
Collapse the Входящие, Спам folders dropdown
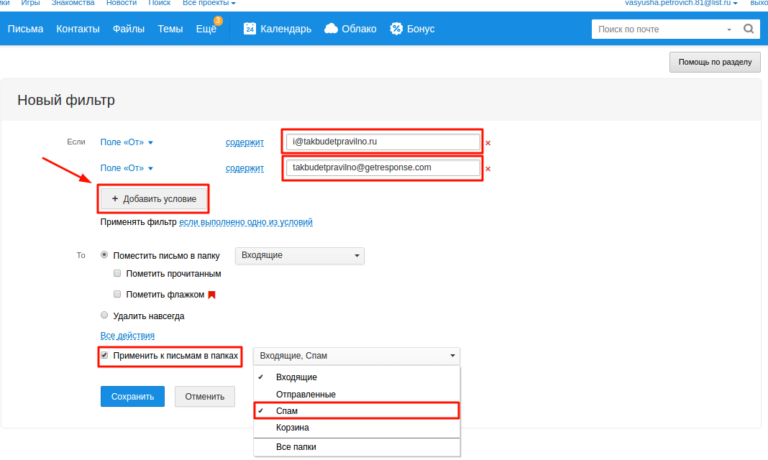click(x=356, y=356)
